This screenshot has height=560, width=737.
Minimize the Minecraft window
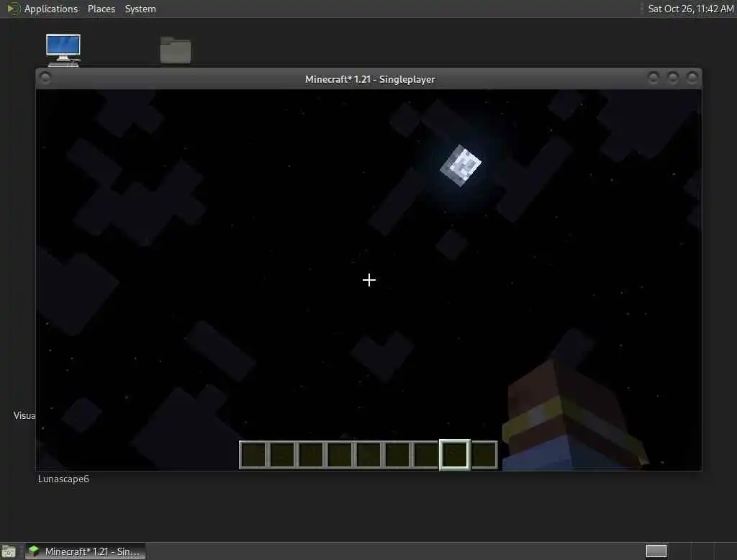[654, 78]
